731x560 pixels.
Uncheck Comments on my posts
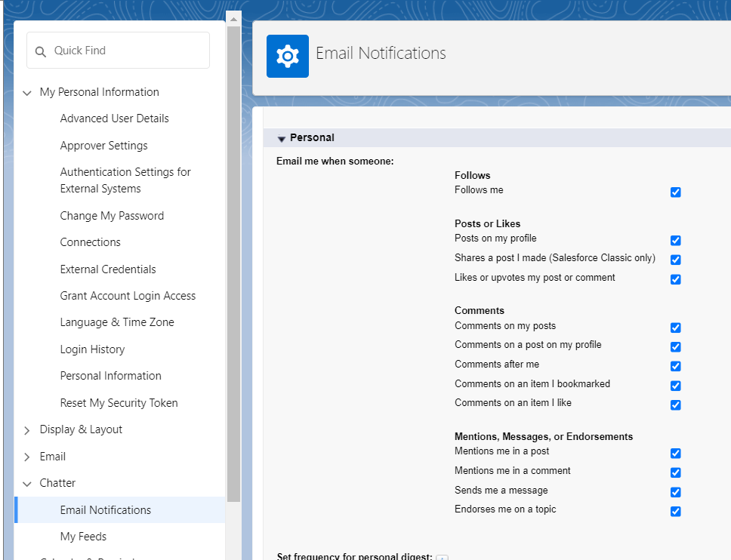tap(676, 328)
